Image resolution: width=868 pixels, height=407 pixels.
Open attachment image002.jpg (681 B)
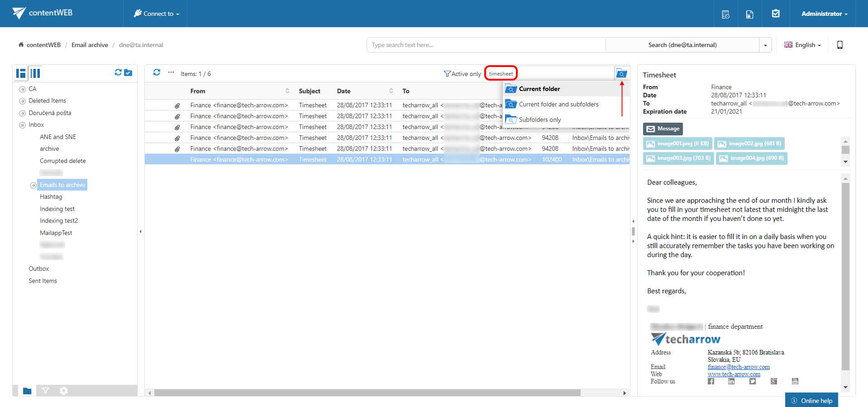point(749,144)
